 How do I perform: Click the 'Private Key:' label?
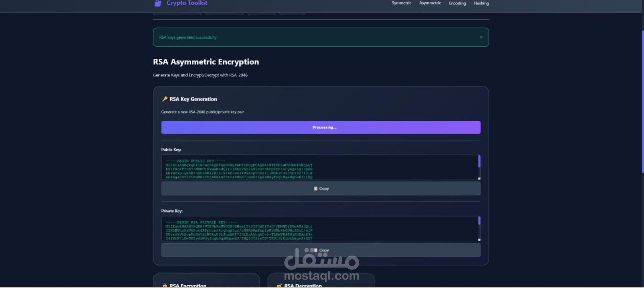tap(172, 211)
